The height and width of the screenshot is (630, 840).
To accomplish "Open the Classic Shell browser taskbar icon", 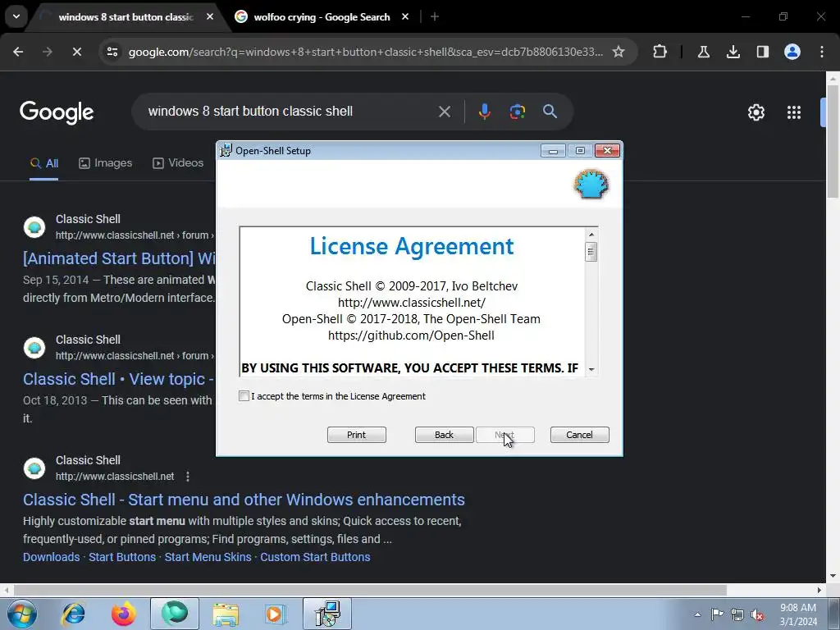I will coord(175,614).
